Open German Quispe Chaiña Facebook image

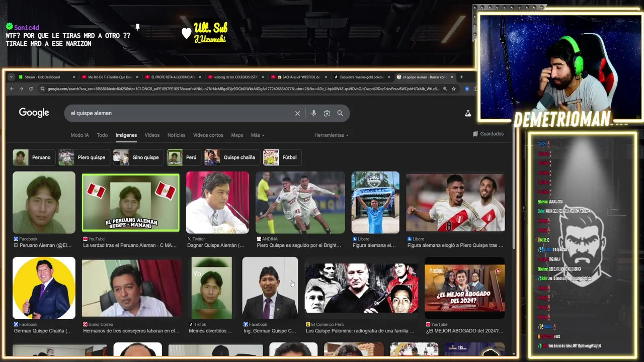click(44, 288)
